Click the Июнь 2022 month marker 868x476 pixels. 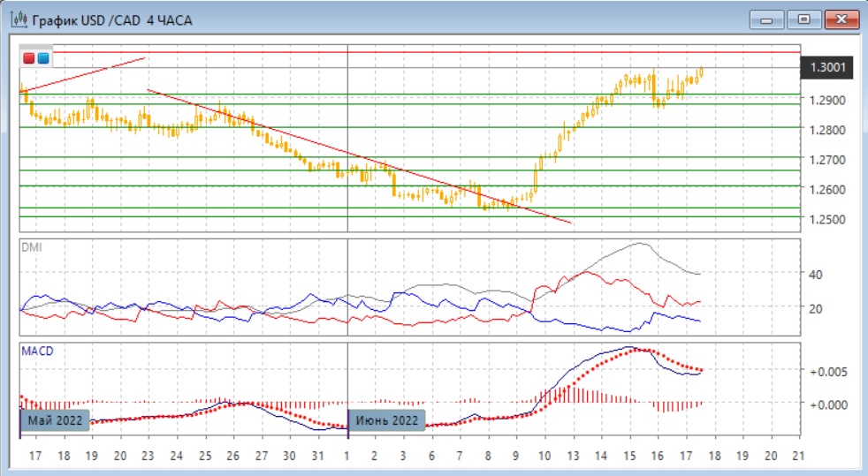(x=386, y=420)
